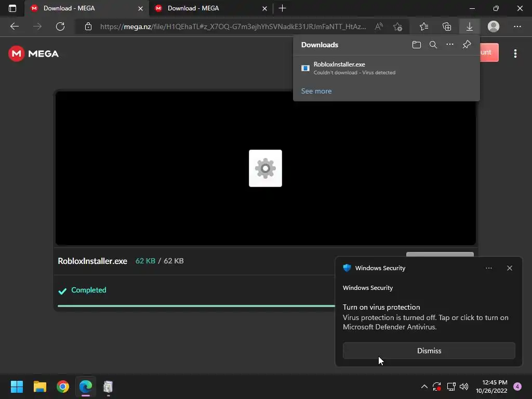Toggle the Downloads toolbar button

coord(470,26)
